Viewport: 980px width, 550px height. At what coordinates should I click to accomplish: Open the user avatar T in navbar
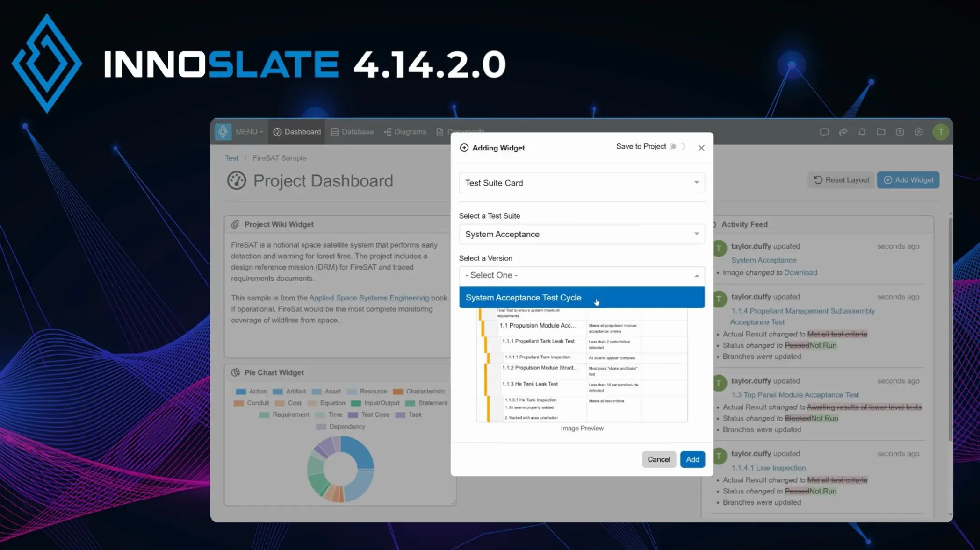(x=941, y=132)
